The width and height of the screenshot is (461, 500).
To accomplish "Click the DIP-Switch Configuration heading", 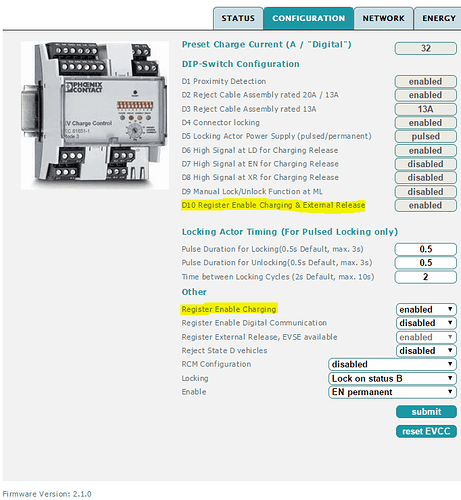I will (240, 64).
